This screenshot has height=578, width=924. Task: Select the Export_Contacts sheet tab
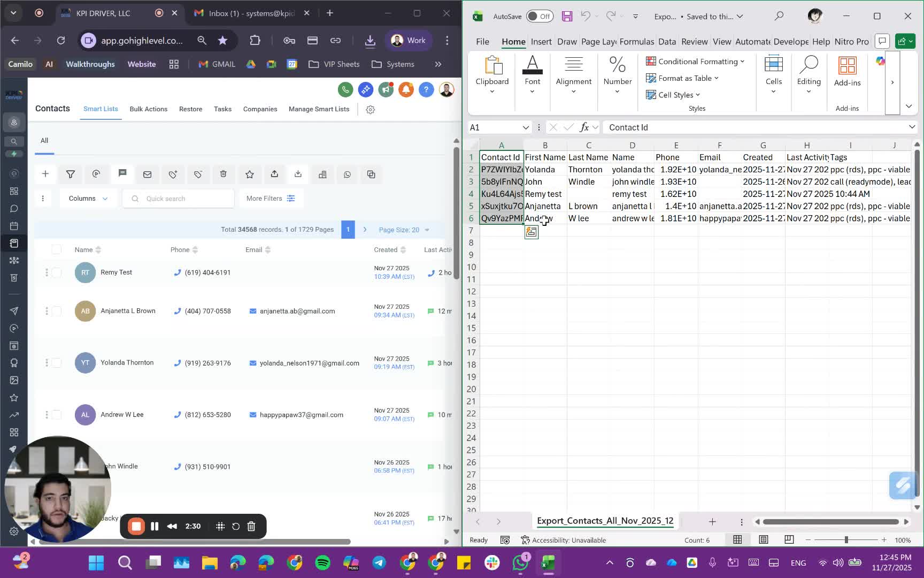(x=605, y=521)
